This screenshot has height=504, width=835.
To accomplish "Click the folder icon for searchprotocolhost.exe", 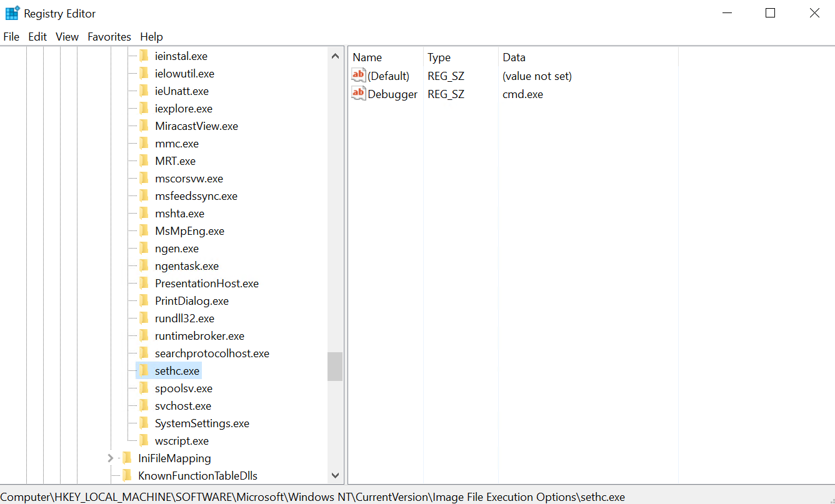I will 144,353.
